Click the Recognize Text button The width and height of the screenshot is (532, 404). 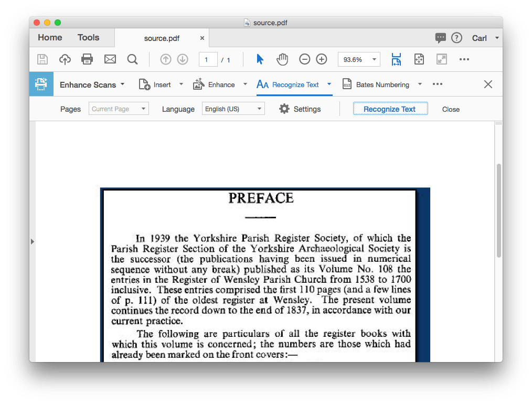(390, 109)
